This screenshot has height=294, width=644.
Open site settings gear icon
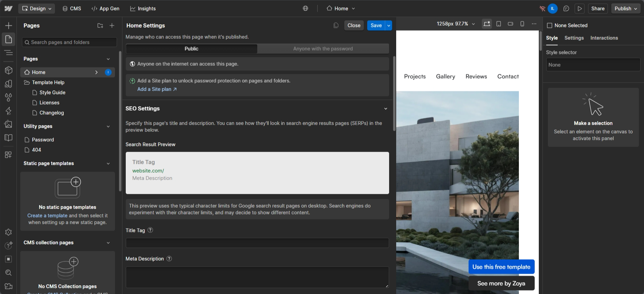[x=9, y=232]
